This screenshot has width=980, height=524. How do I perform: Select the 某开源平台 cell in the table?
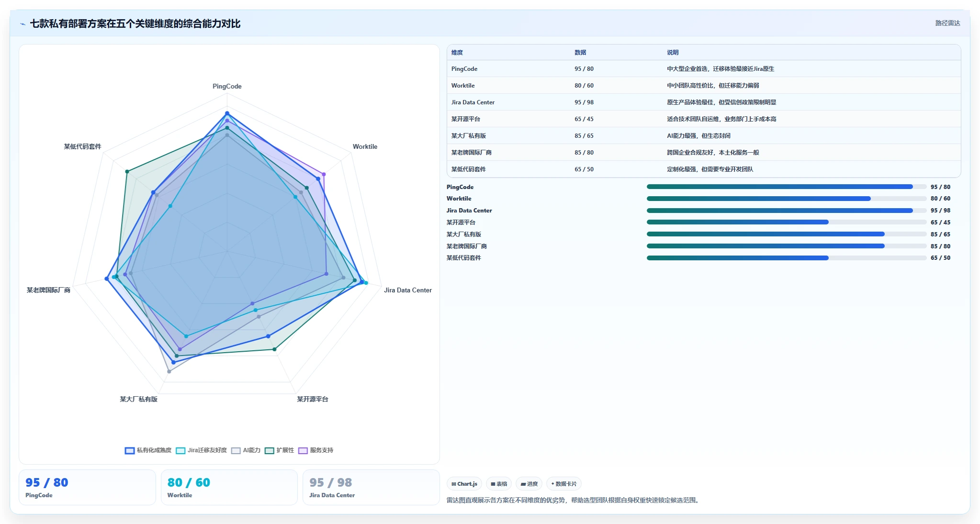tap(465, 119)
